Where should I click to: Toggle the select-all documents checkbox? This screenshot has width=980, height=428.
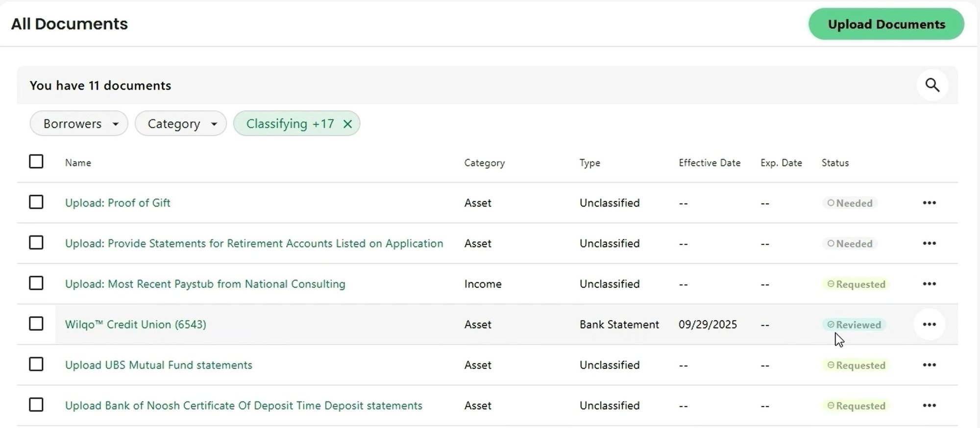coord(36,161)
